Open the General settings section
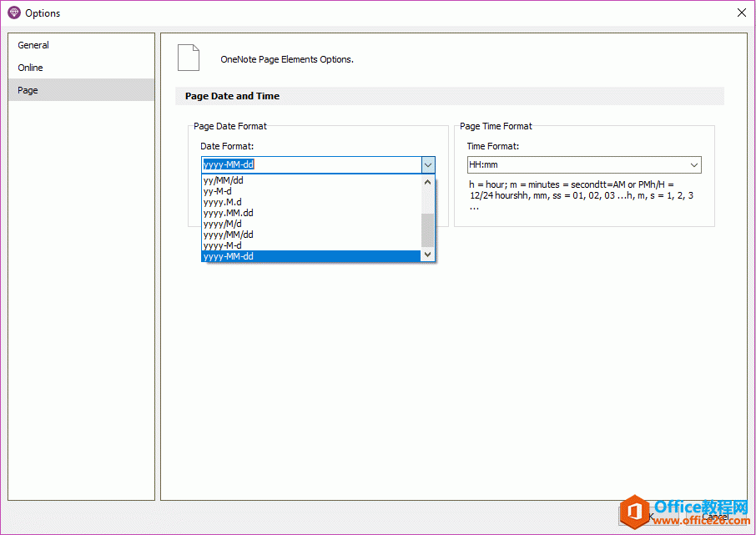 pos(33,45)
